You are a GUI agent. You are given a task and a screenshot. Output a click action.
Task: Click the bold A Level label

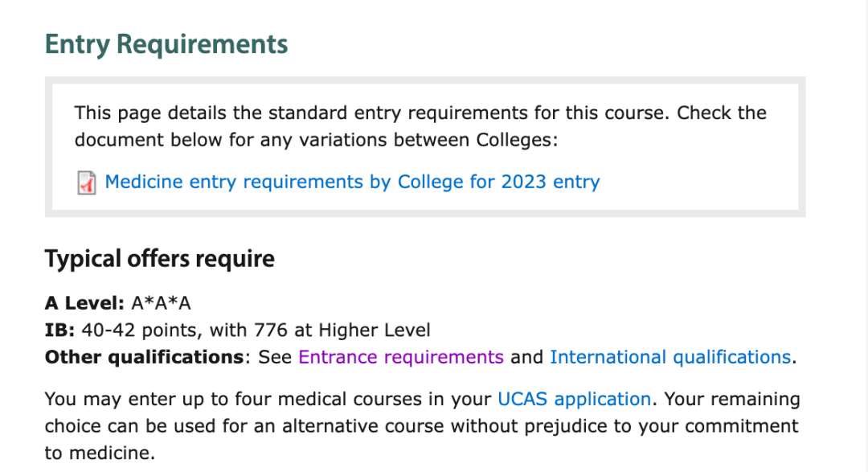point(84,303)
